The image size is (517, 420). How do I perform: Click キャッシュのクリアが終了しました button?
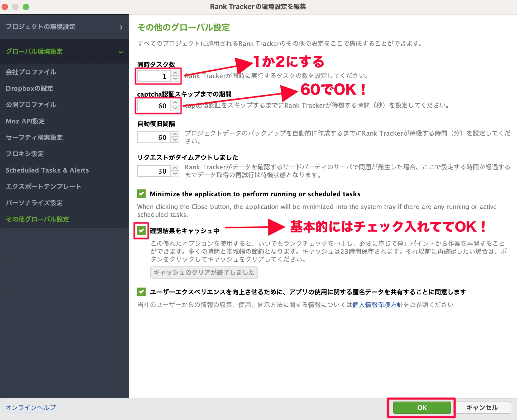(204, 273)
